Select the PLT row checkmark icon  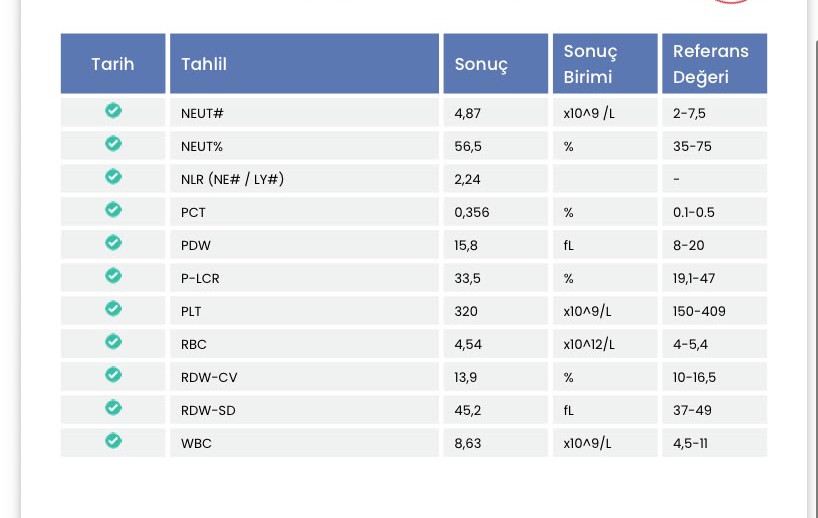113,309
